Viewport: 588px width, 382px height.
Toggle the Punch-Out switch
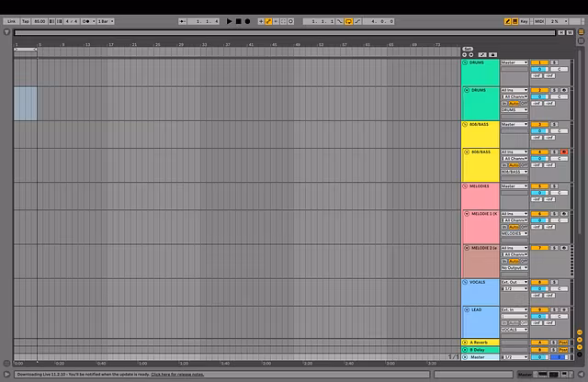tap(357, 21)
